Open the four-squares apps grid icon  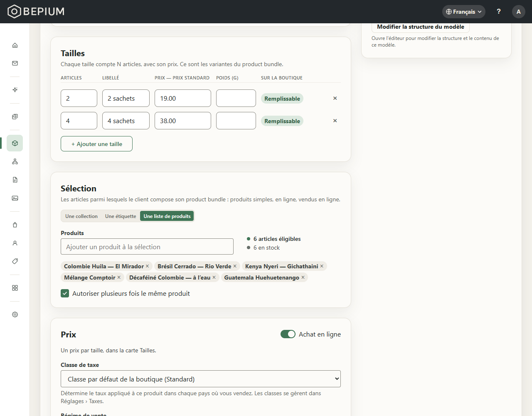coord(15,288)
